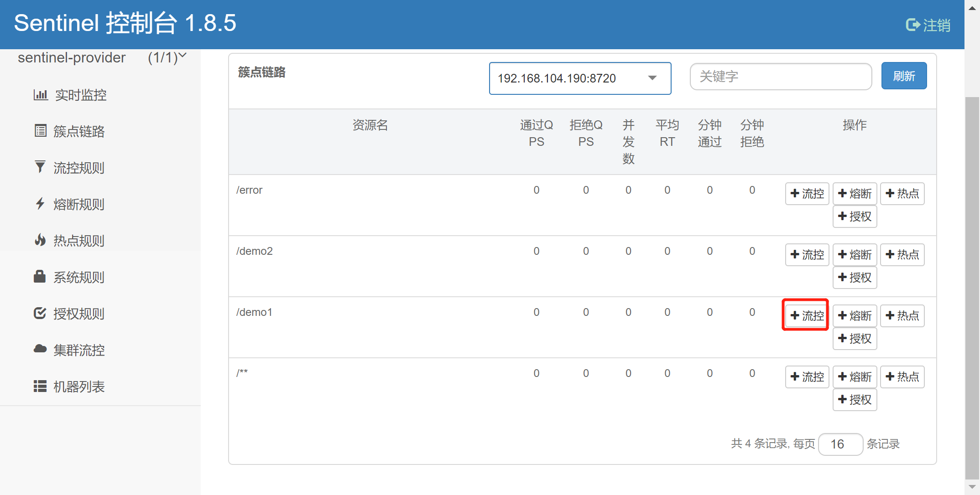
Task: Add 熔断 rule for /error
Action: click(855, 194)
